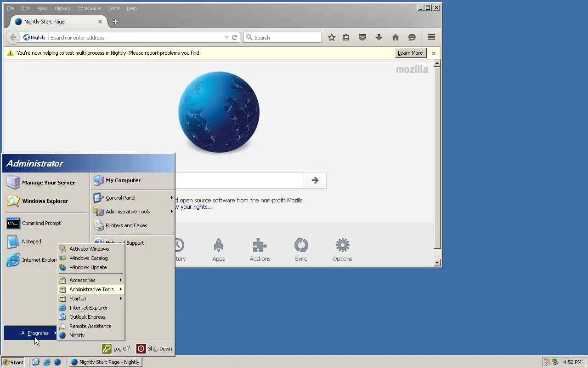The height and width of the screenshot is (368, 588).
Task: Open Windows Update entry
Action: tap(90, 267)
